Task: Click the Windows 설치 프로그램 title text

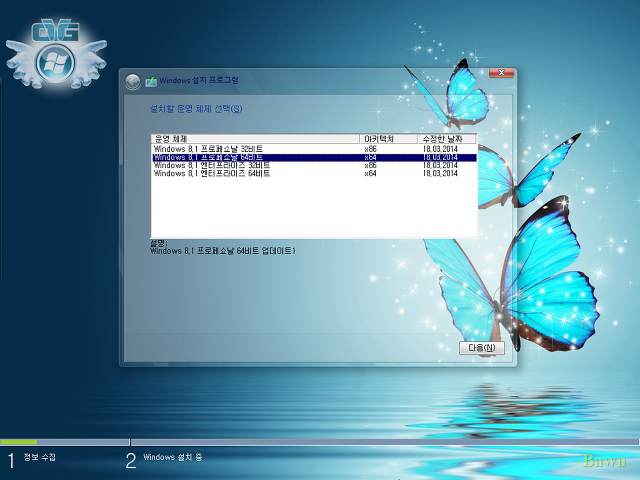Action: [199, 80]
